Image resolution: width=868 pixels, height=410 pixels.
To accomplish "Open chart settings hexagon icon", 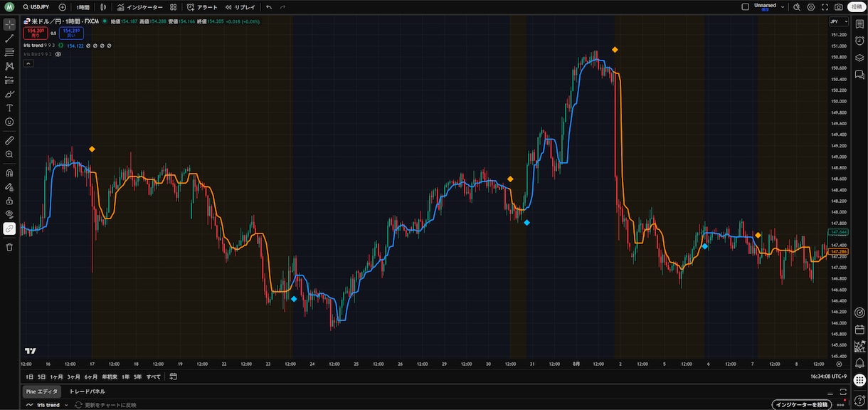I will coord(811,7).
